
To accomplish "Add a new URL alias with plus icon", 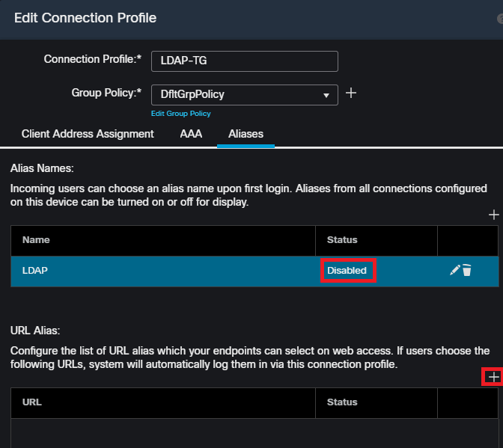I will tap(493, 377).
